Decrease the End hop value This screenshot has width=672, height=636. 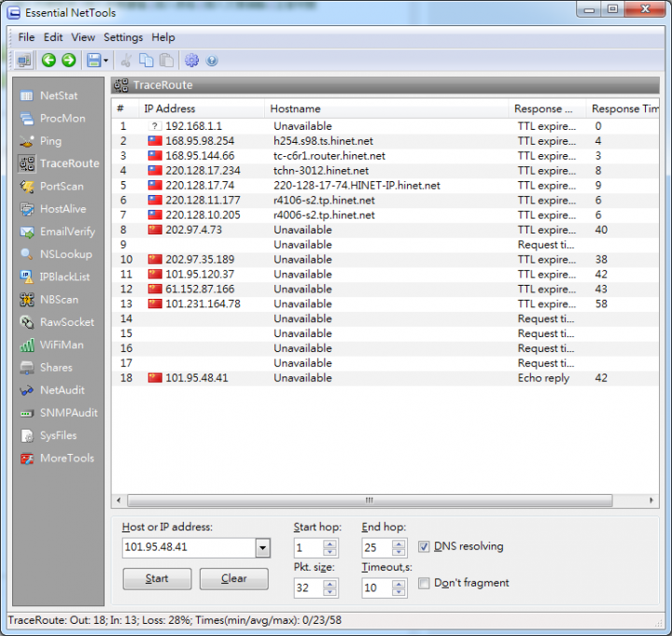coord(399,552)
